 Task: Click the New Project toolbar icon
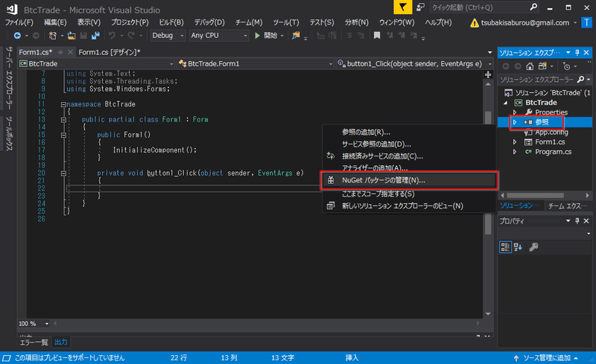(53, 36)
